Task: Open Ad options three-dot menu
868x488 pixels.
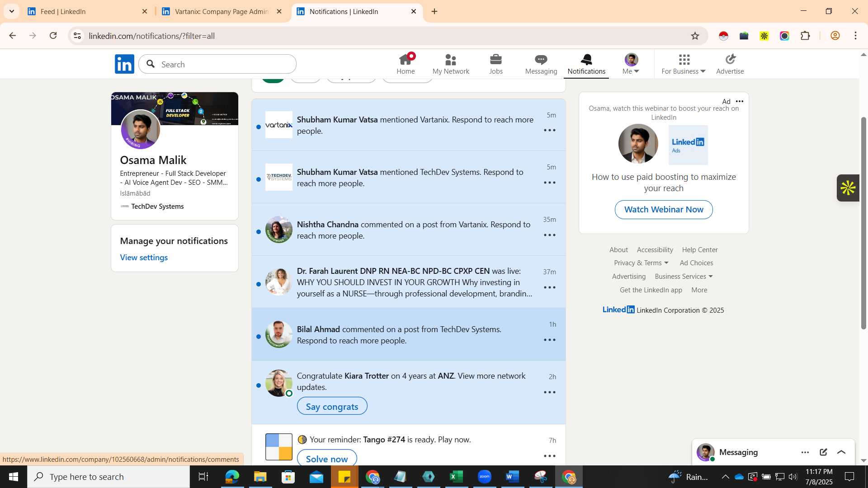Action: pos(740,101)
